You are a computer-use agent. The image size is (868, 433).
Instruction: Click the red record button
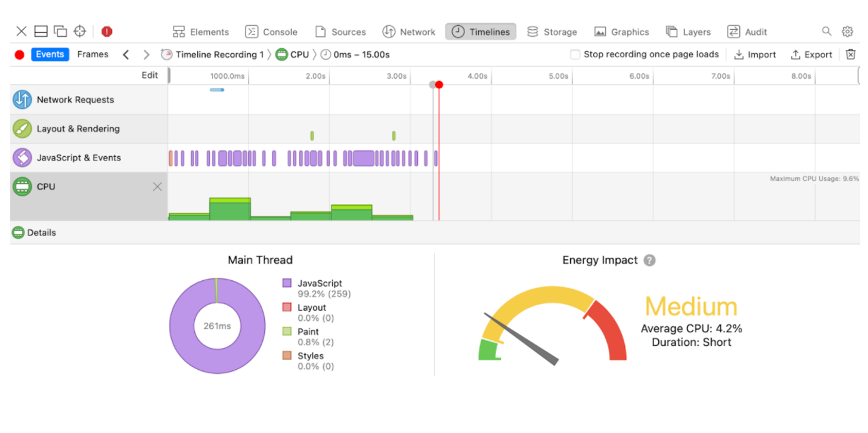20,55
